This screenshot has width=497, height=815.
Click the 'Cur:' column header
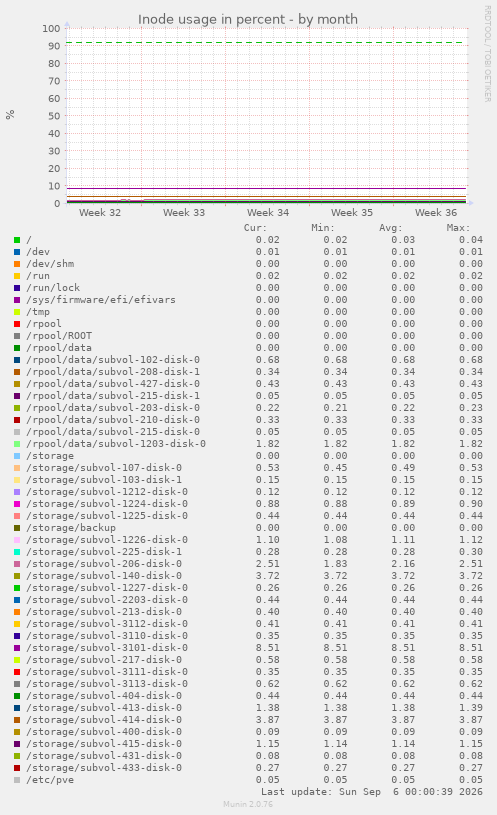tap(255, 228)
